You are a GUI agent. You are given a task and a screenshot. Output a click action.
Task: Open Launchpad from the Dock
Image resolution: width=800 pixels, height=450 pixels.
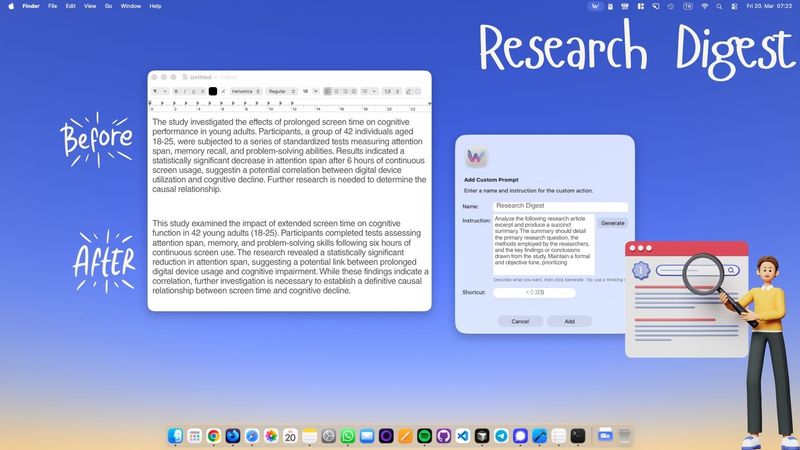pyautogui.click(x=194, y=436)
